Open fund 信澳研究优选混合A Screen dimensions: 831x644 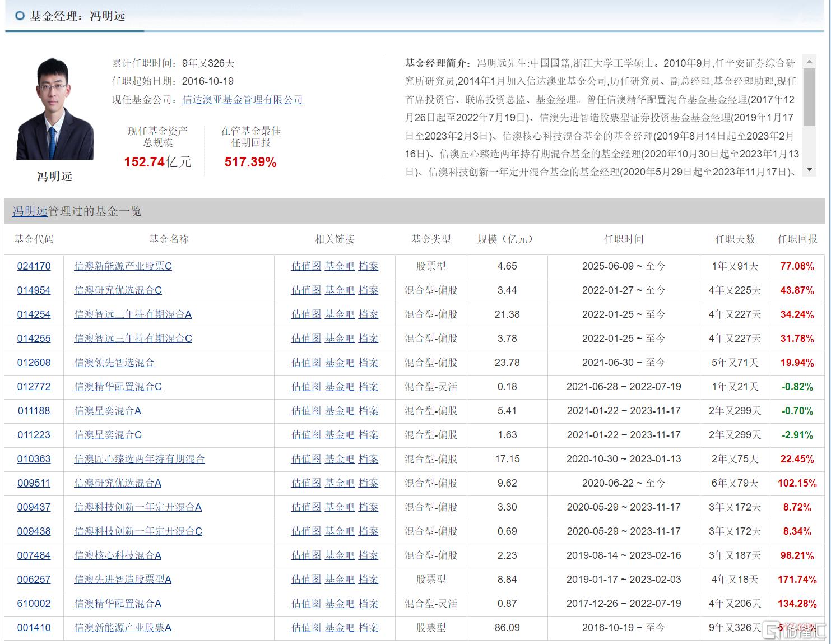(118, 483)
